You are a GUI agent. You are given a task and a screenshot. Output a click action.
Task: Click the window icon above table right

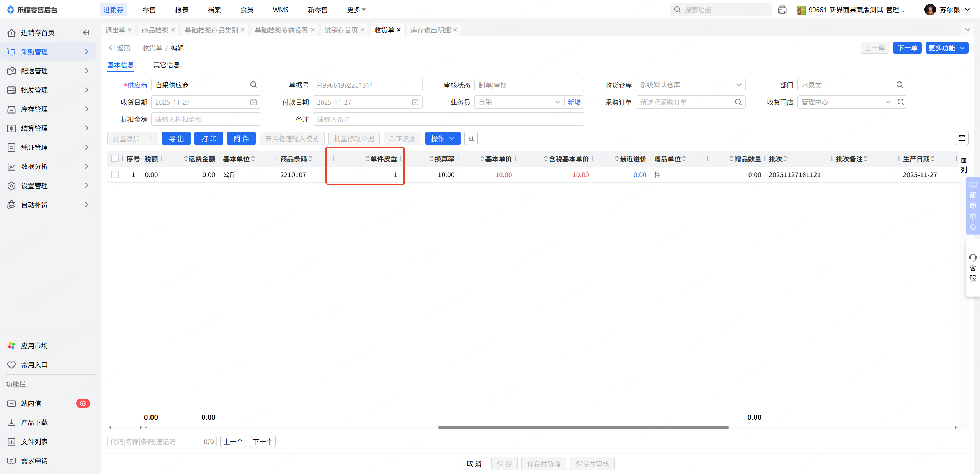point(962,138)
